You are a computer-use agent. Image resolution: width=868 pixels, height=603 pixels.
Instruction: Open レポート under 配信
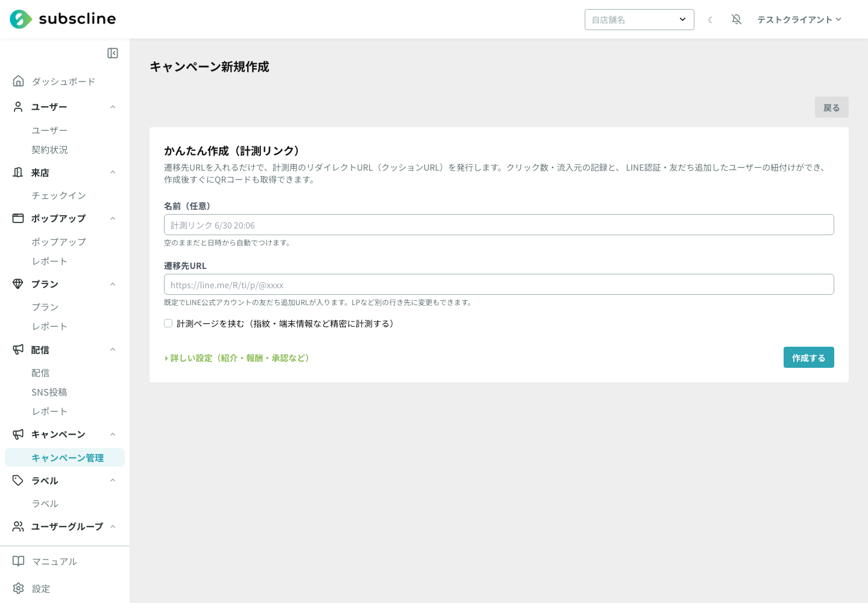[x=49, y=411]
